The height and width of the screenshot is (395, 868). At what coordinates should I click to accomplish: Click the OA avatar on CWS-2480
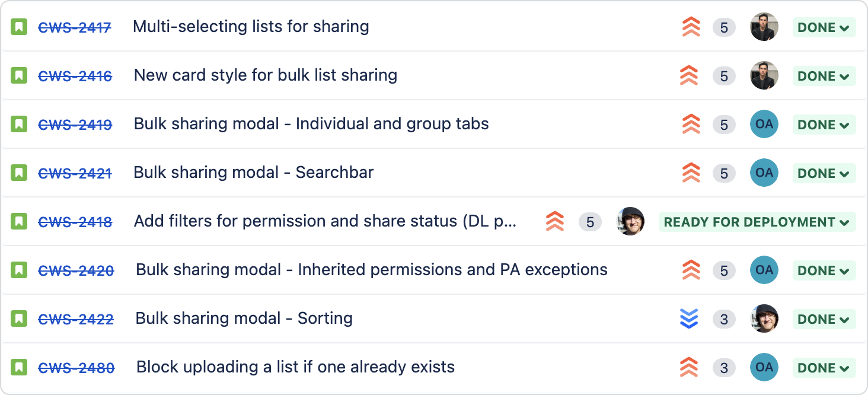764,367
